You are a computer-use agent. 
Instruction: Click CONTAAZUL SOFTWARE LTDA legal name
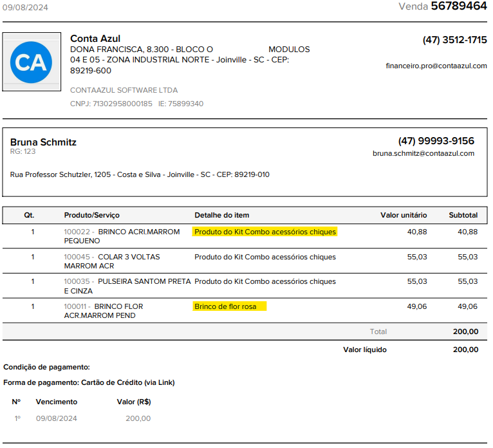pos(124,90)
